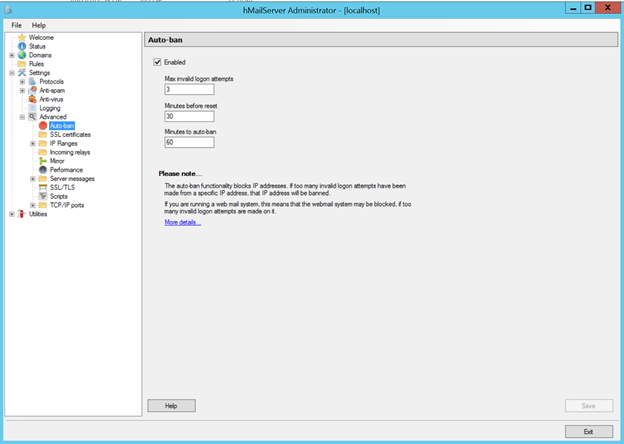Click the Protocols icon
This screenshot has height=444, width=624.
32,82
